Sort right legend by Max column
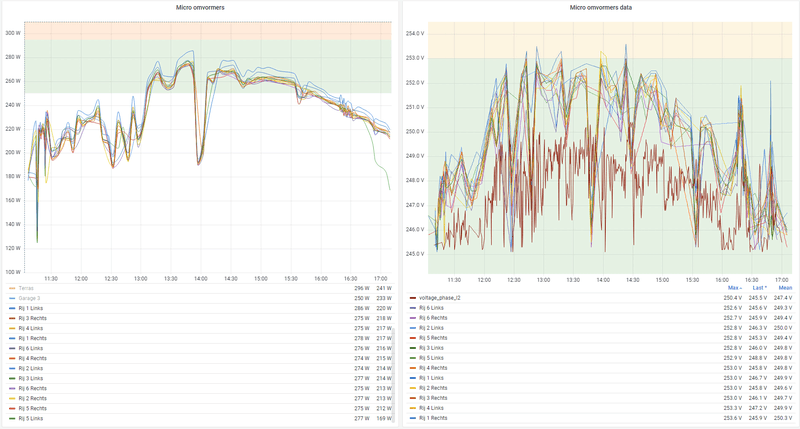The image size is (800, 429). (735, 288)
